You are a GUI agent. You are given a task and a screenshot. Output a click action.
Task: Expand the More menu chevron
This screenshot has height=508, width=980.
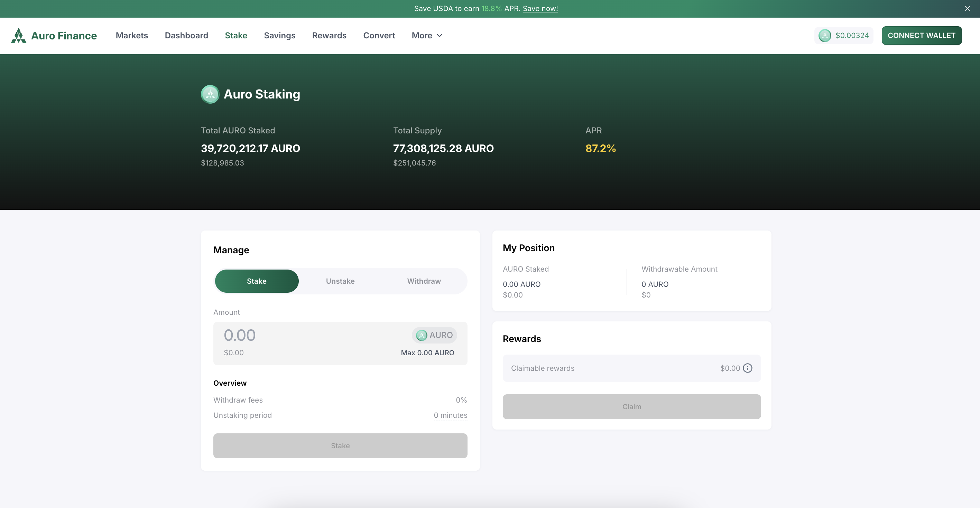[440, 35]
